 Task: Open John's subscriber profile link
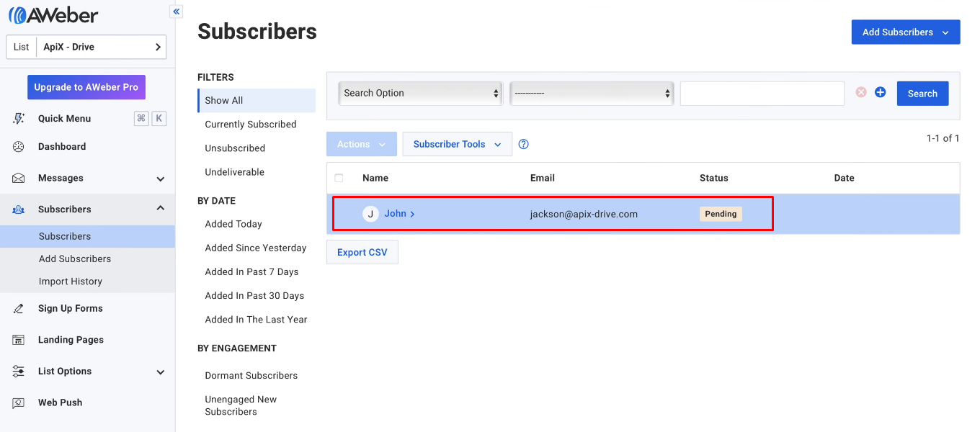click(396, 213)
